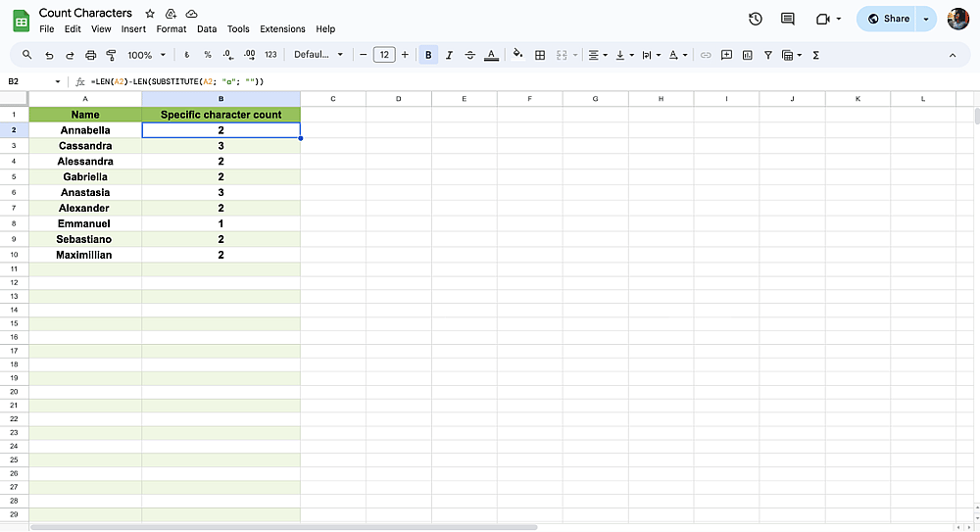Viewport: 980px width, 532px height.
Task: Increase font size plus button
Action: (x=405, y=55)
